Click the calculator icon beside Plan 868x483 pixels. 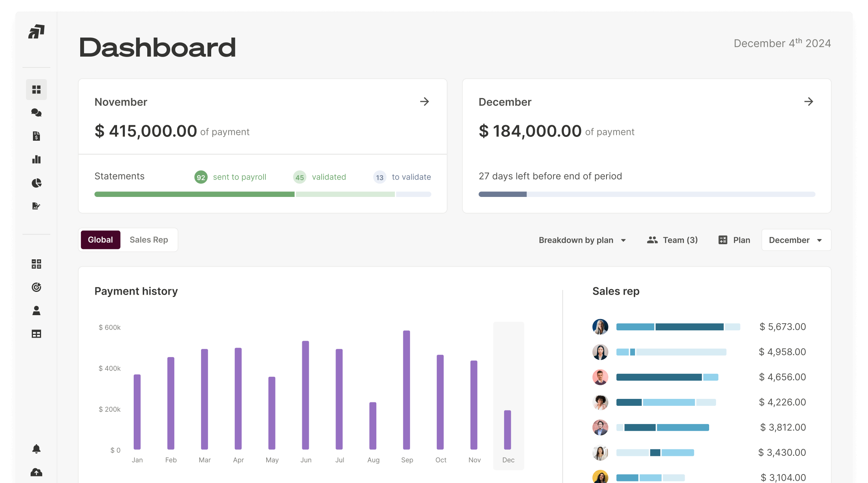(723, 240)
